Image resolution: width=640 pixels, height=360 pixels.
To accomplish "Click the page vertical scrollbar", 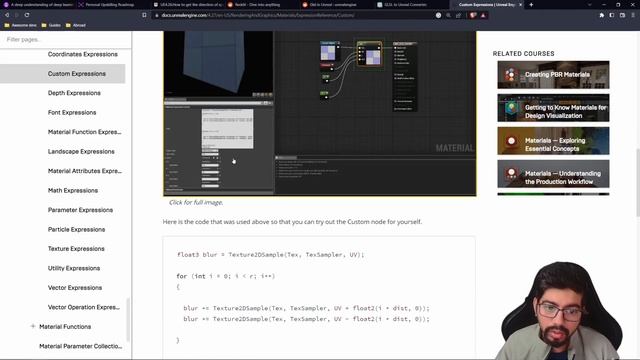I will (638, 184).
